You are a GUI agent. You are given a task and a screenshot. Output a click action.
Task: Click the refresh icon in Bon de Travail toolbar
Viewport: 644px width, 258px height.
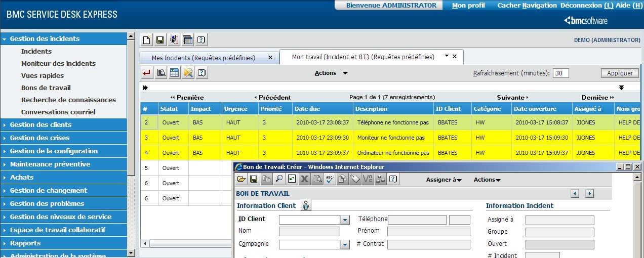292,179
